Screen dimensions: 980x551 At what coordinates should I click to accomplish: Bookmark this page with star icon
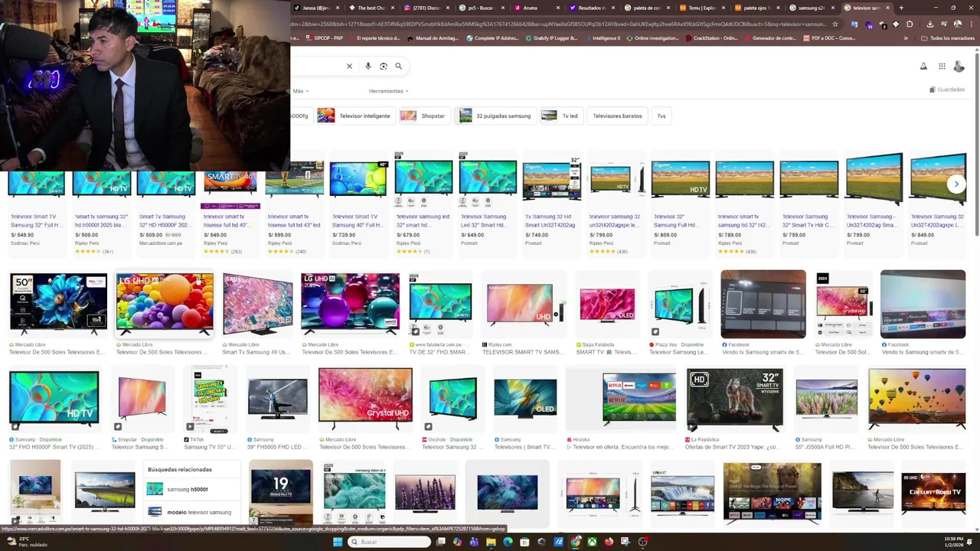click(x=835, y=24)
